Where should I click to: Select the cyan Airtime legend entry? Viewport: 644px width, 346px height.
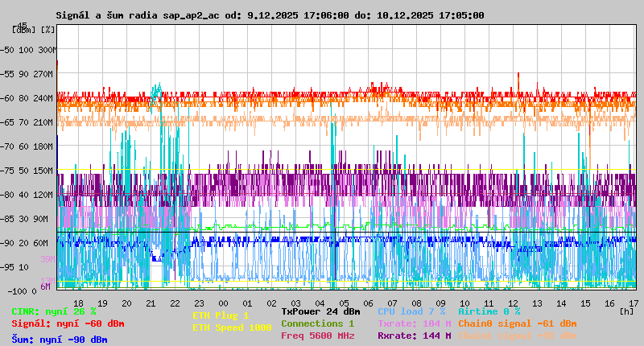coord(489,311)
